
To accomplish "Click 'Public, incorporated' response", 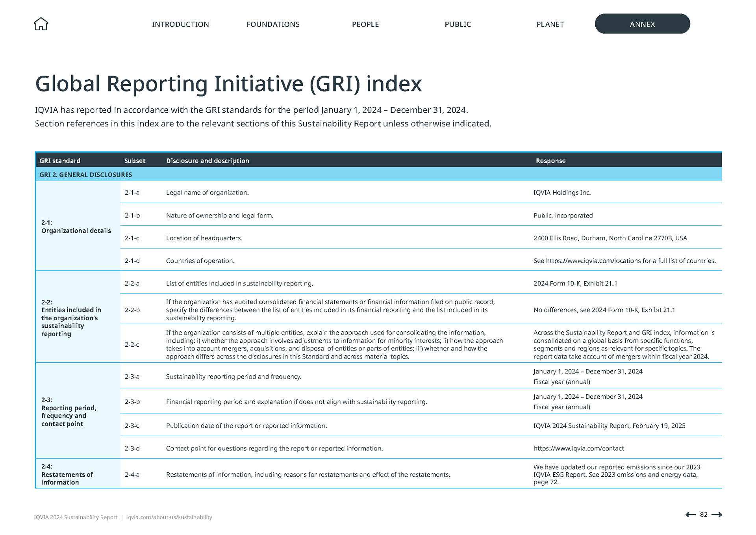I will (563, 215).
